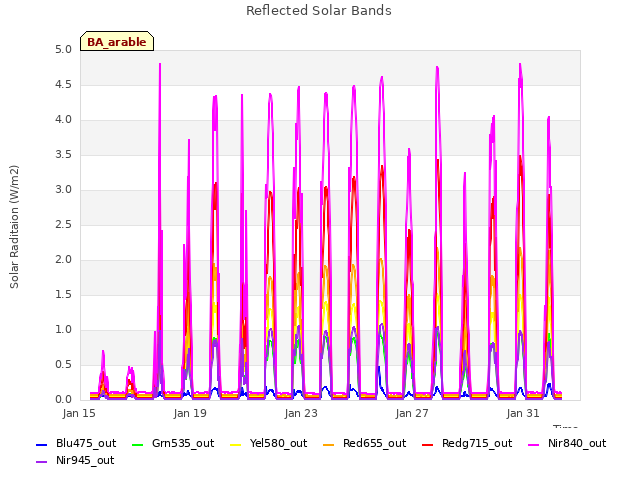Click the 5.0 y-axis tick label
The height and width of the screenshot is (480, 640).
(63, 50)
